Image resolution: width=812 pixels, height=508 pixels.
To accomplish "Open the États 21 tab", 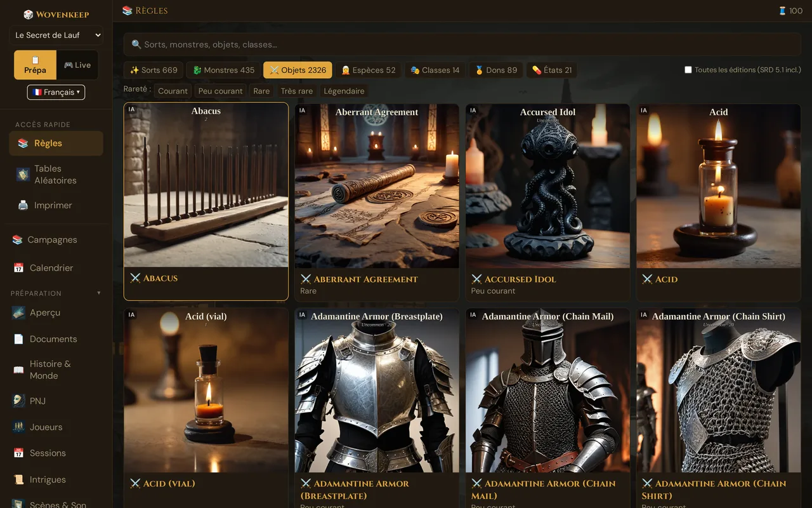I will pyautogui.click(x=551, y=70).
